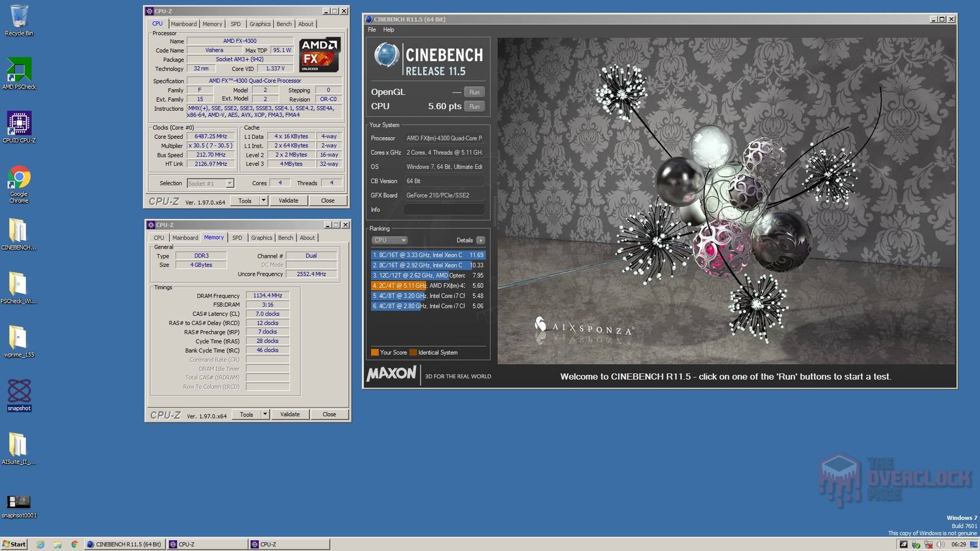The image size is (980, 551).
Task: Expand the CPU ranking dropdown in Cinebench
Action: coord(390,240)
